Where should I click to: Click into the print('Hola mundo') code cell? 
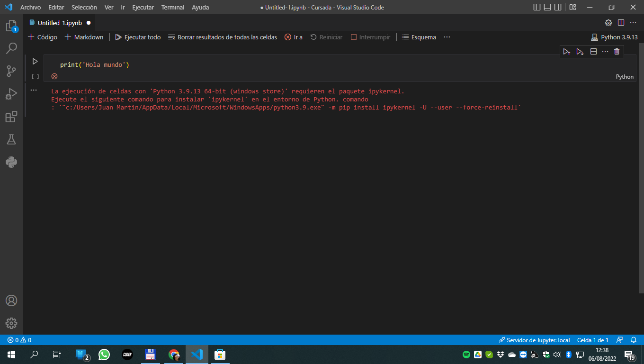click(339, 64)
